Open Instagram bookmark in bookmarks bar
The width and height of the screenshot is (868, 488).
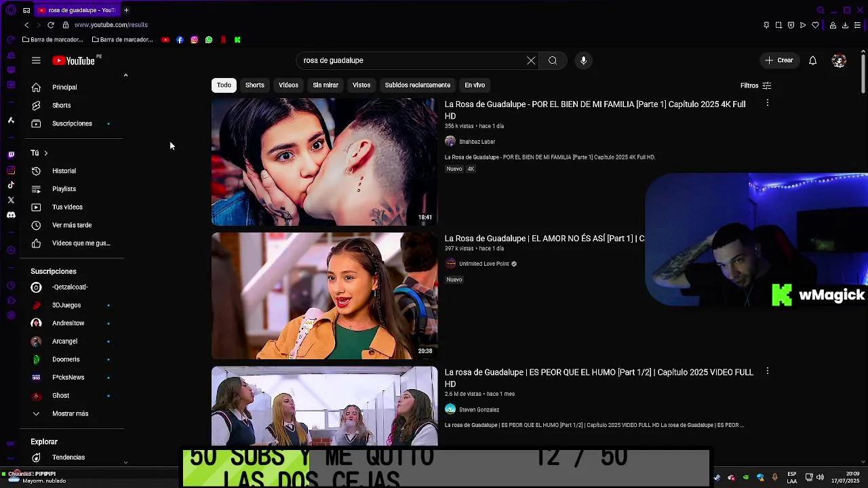[x=194, y=40]
